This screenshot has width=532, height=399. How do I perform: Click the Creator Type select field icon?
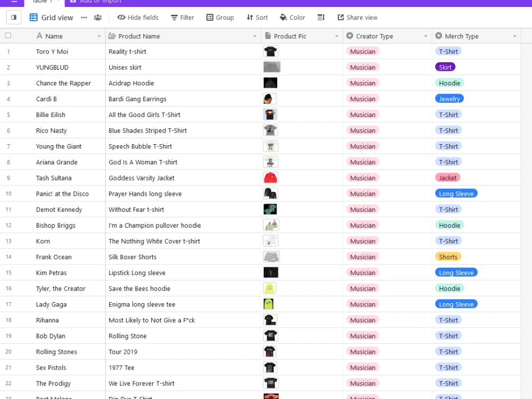click(x=350, y=36)
